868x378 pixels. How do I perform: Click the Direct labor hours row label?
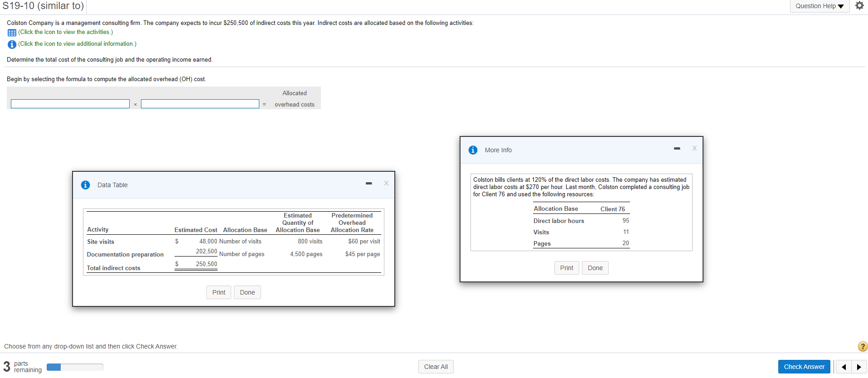(558, 221)
